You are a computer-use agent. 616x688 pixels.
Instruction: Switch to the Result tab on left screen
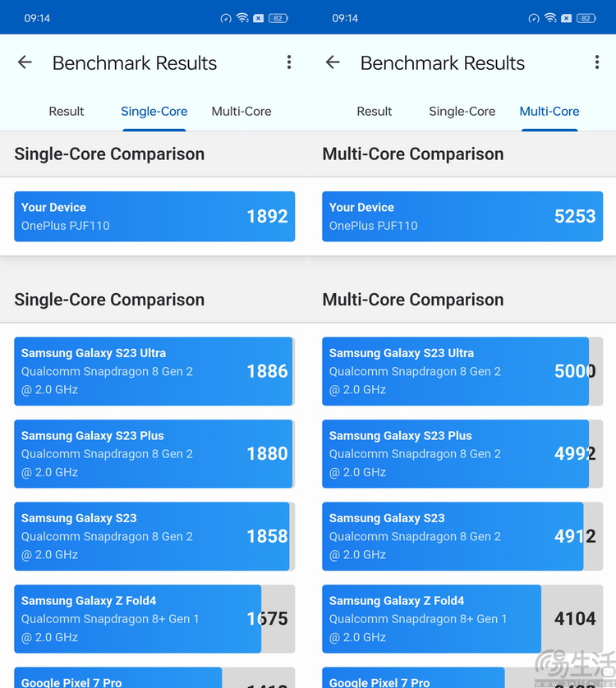[x=67, y=112]
